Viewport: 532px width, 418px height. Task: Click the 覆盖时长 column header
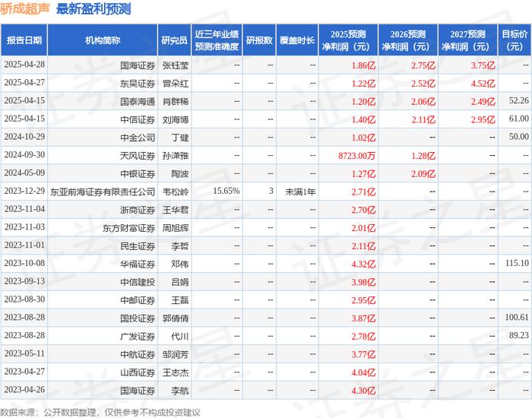tap(297, 40)
